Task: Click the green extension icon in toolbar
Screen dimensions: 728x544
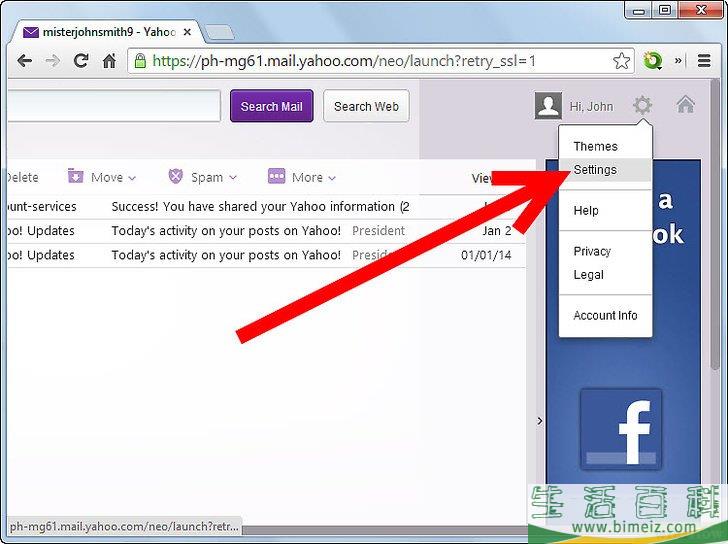Action: [652, 61]
